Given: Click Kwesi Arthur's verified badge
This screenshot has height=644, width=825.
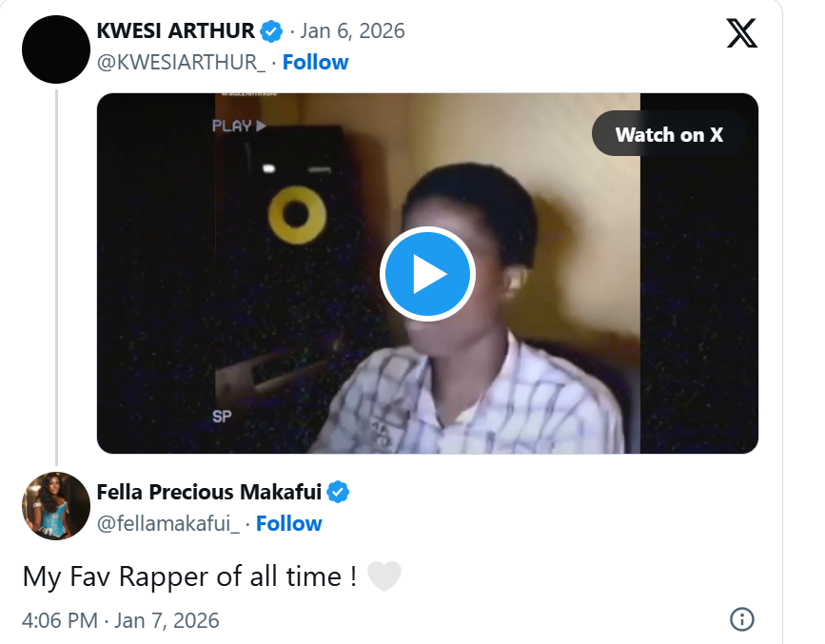Looking at the screenshot, I should 272,31.
